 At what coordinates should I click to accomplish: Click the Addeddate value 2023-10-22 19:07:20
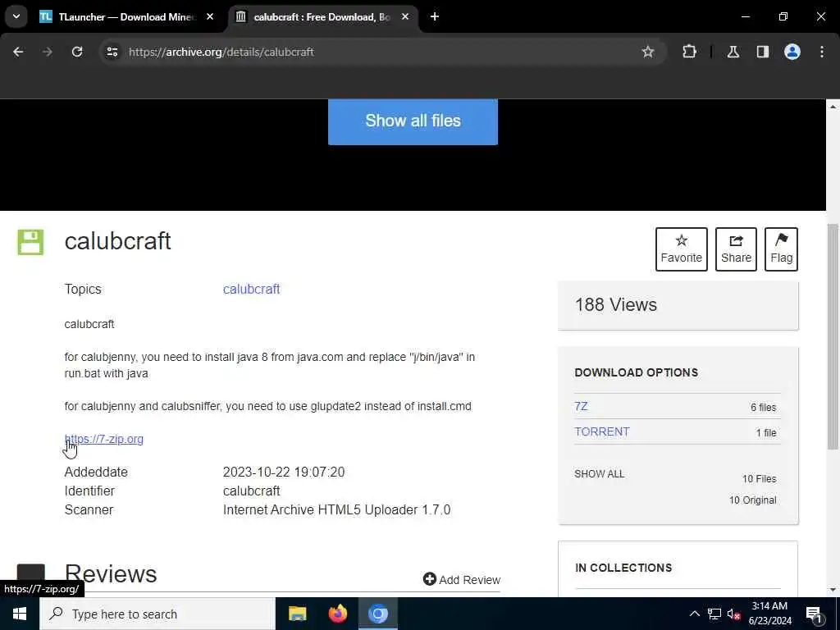pyautogui.click(x=283, y=472)
